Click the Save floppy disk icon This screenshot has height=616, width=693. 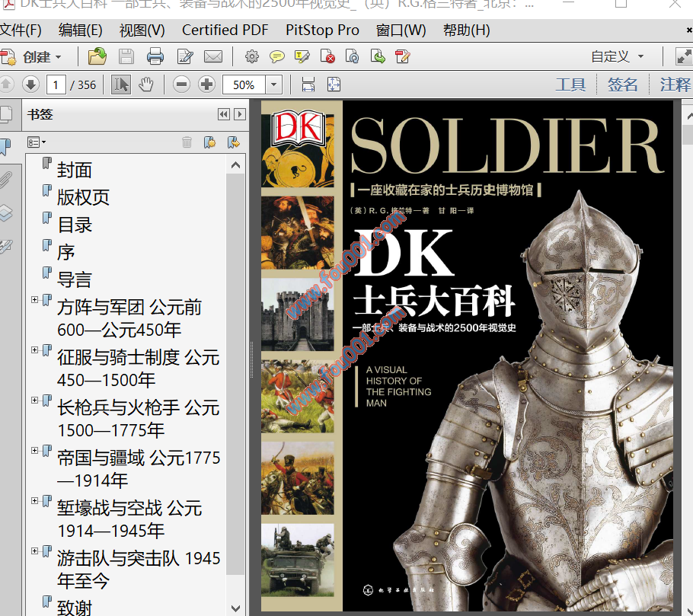tap(126, 56)
